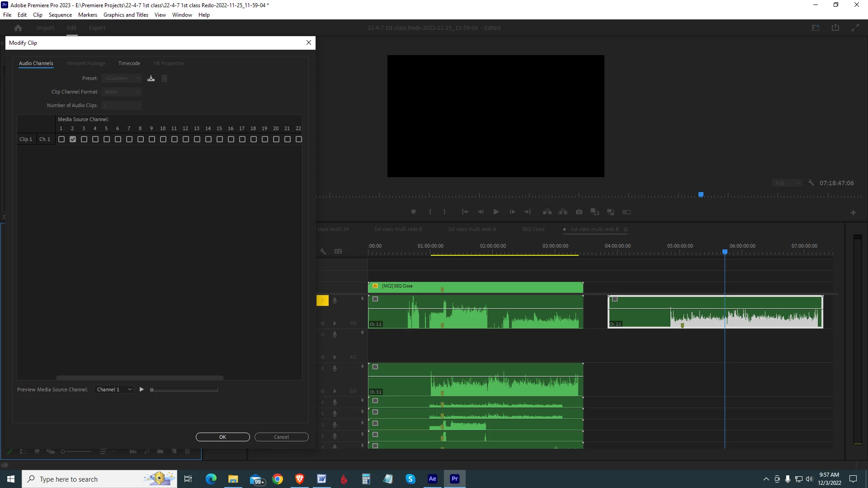Open the Preview Channel 1 dropdown
868x488 pixels.
click(114, 389)
